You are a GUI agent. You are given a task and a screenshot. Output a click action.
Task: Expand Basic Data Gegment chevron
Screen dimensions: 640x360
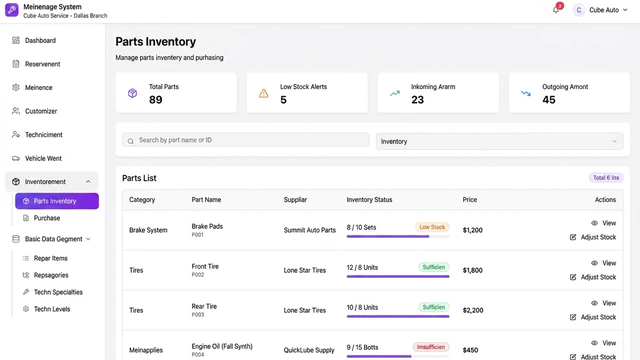tap(88, 239)
